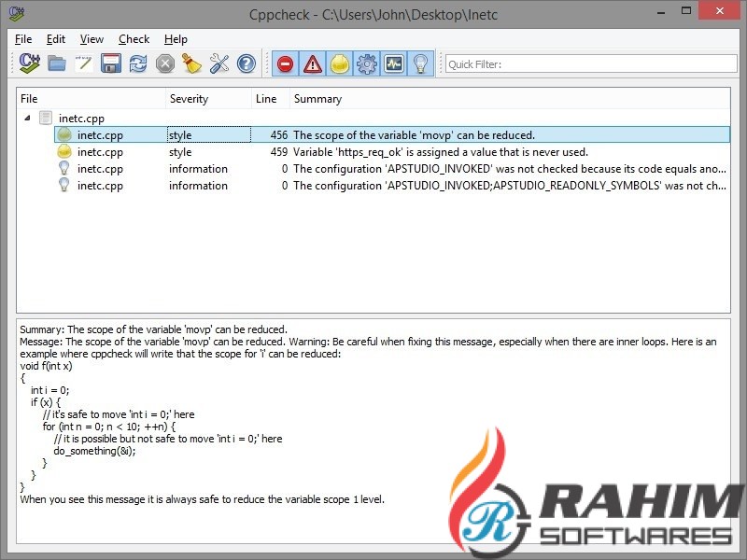Toggle the Show performance monitor filter
747x560 pixels.
click(394, 63)
